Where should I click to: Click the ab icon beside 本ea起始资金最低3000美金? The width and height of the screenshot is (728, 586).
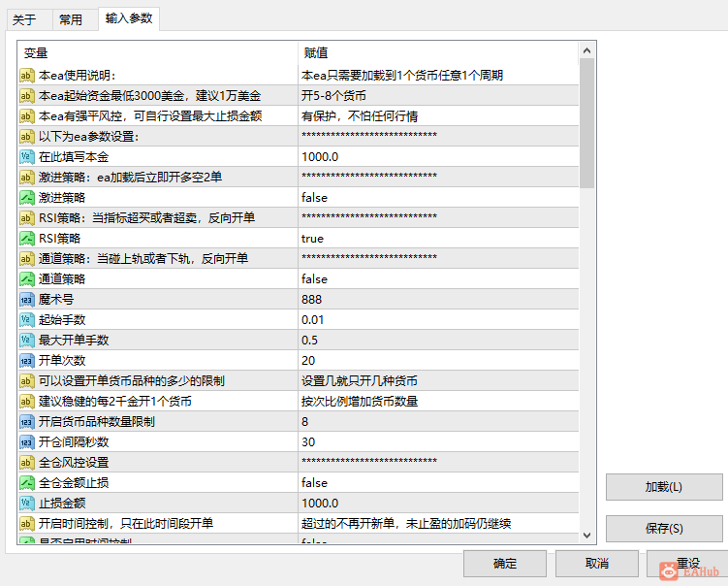coord(27,96)
